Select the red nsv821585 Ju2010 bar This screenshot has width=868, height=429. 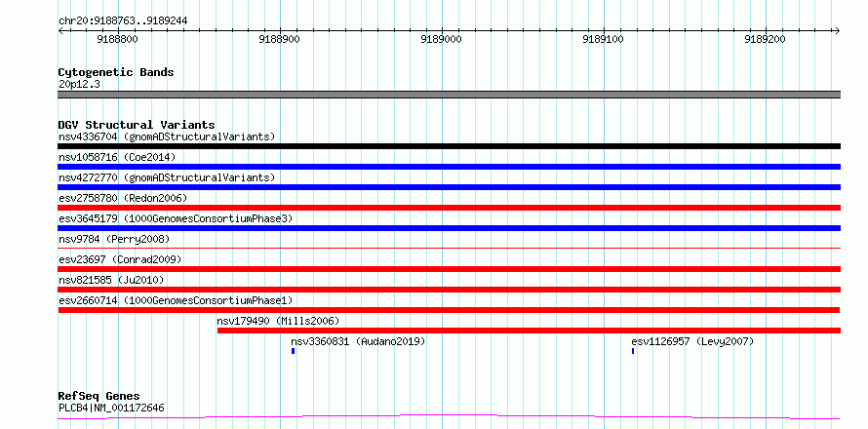coord(449,290)
